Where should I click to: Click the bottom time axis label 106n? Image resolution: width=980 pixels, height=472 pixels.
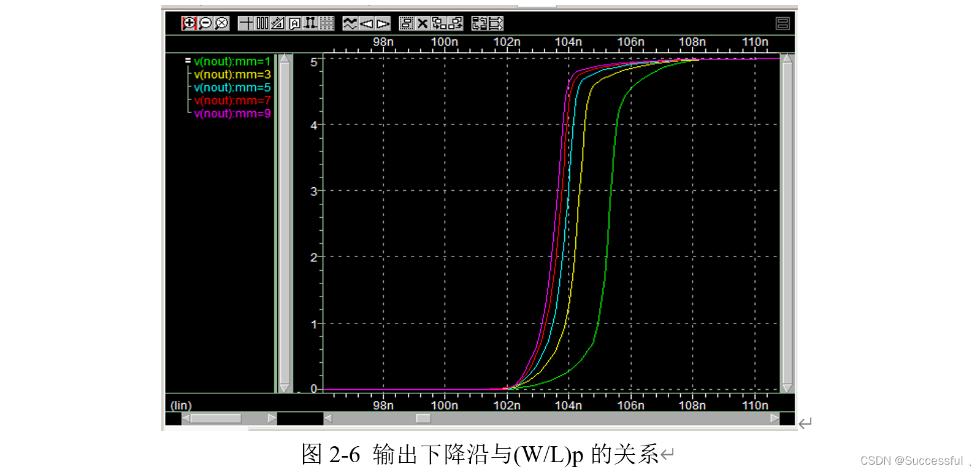[x=631, y=405]
